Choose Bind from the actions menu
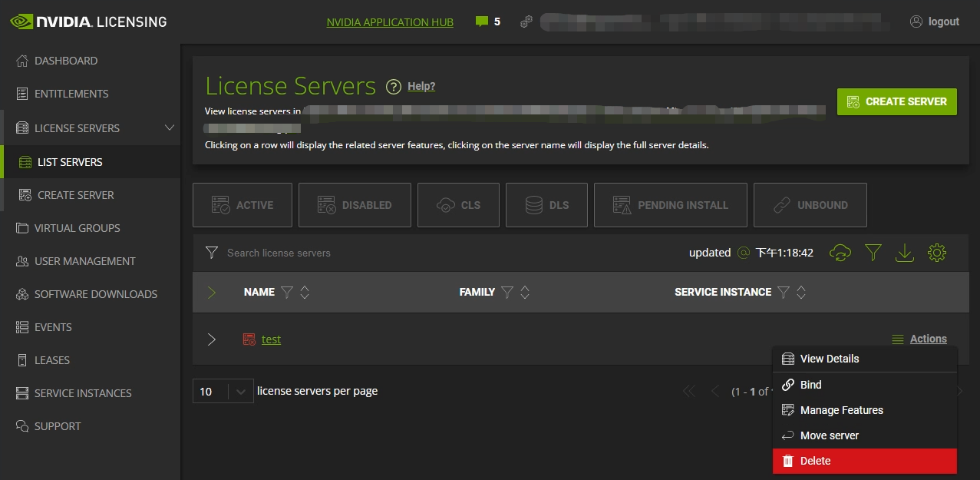 [x=865, y=385]
